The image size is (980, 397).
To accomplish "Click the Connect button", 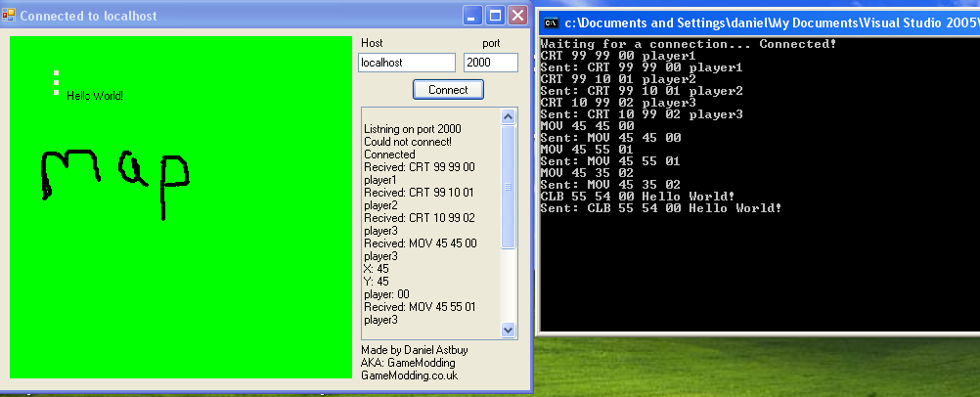I will point(448,90).
